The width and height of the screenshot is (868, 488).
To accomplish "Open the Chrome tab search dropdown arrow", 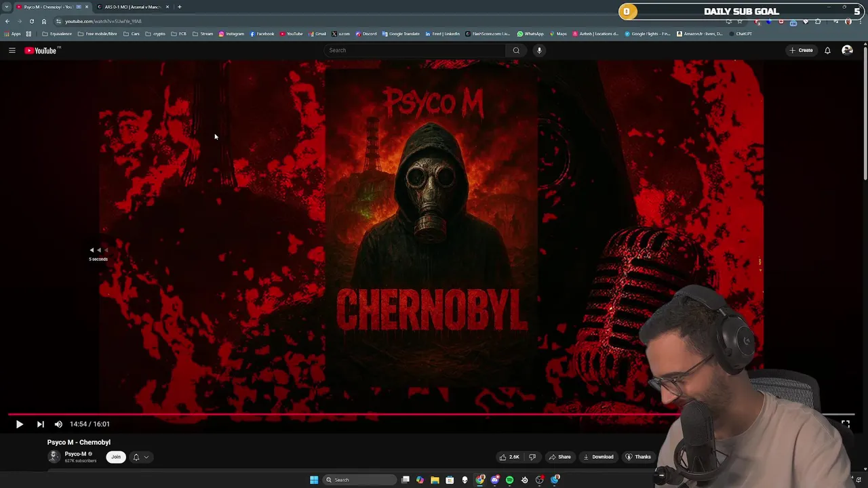I will [x=6, y=7].
